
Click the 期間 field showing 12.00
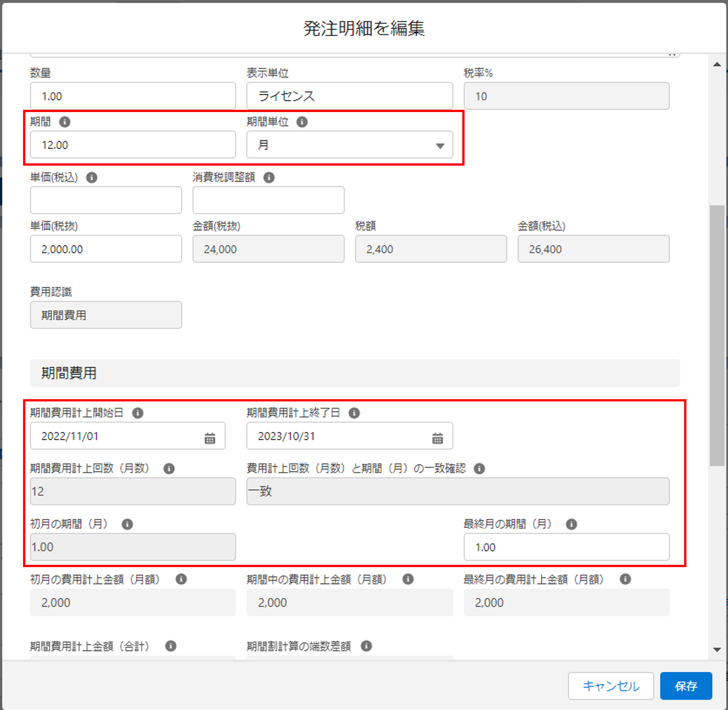pyautogui.click(x=133, y=145)
